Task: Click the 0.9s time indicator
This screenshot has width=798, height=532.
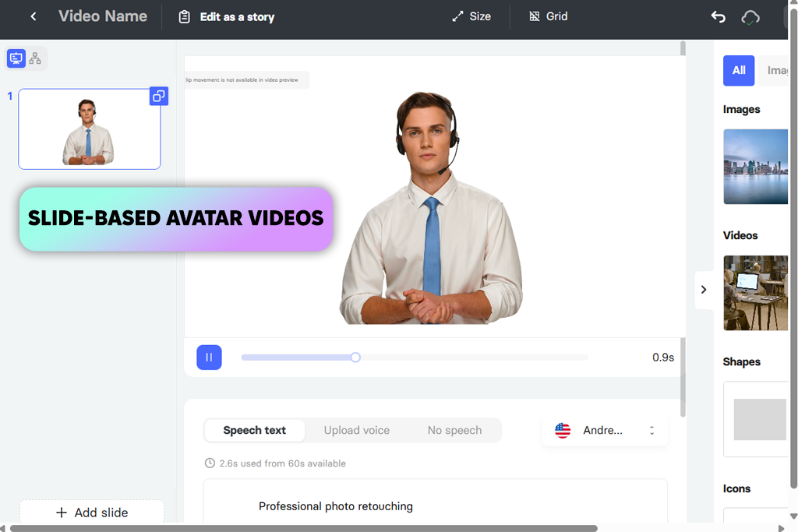Action: tap(663, 358)
